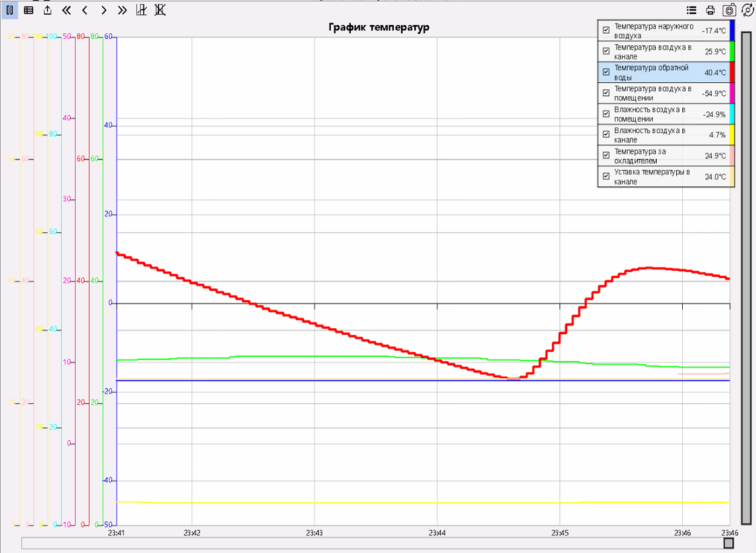Select legend row Температура наружного воздуха label

[x=653, y=31]
